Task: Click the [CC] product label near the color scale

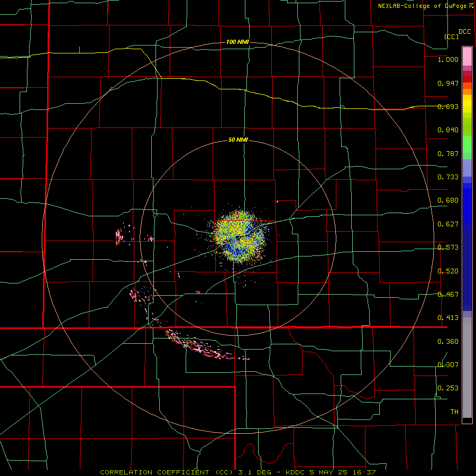Action: [451, 36]
